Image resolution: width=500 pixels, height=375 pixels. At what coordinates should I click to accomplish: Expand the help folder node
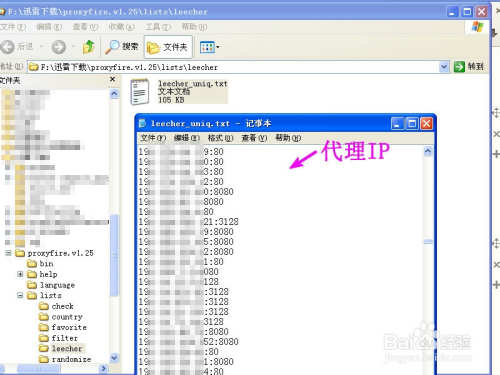tap(20, 274)
